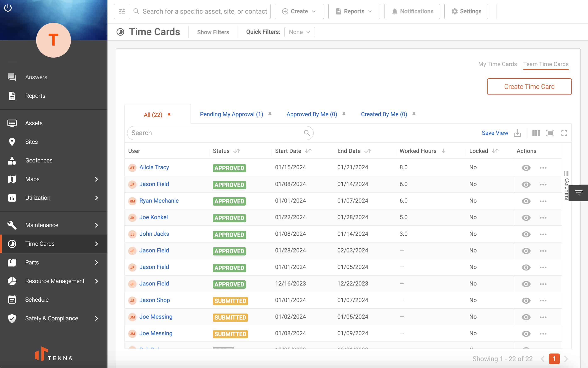Screen dimensions: 588x368
Task: Click the Assets sidebar icon
Action: (x=11, y=123)
